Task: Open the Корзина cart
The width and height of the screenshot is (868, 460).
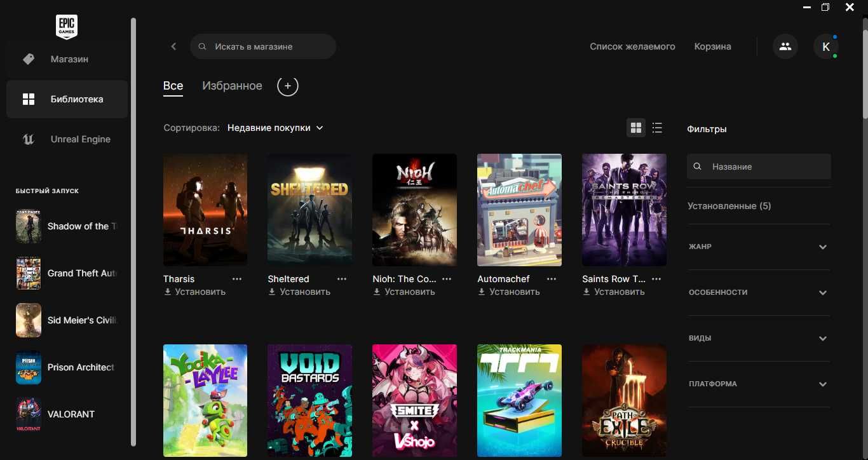Action: click(x=712, y=46)
